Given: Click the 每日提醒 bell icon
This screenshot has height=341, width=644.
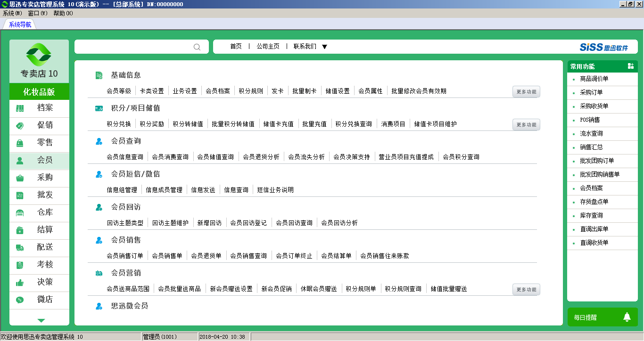Looking at the screenshot, I should tap(627, 317).
